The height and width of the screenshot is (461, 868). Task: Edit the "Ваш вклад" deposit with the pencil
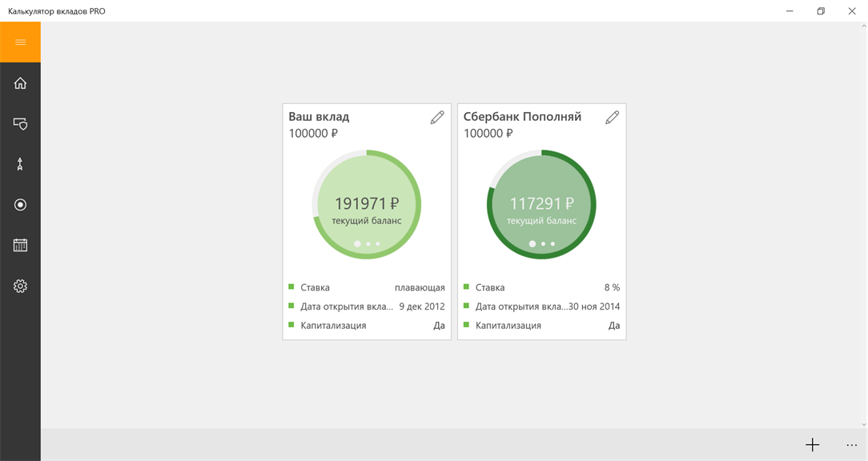coord(437,118)
